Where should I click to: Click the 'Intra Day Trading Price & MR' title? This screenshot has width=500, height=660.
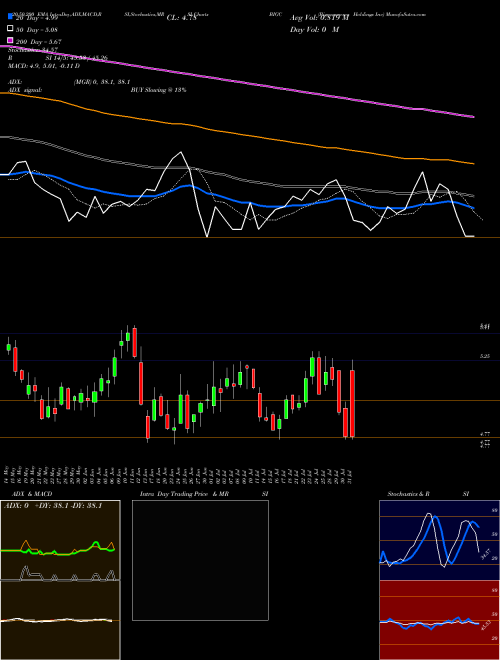point(184,494)
